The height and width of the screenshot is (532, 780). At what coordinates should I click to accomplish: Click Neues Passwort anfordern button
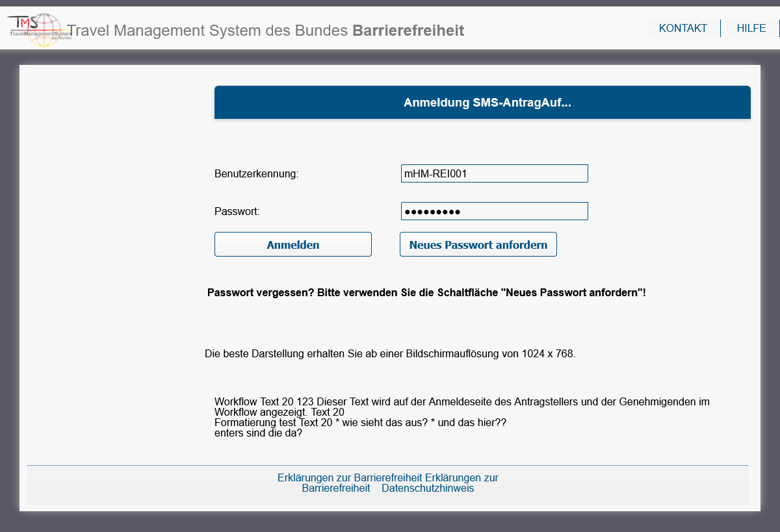click(478, 245)
